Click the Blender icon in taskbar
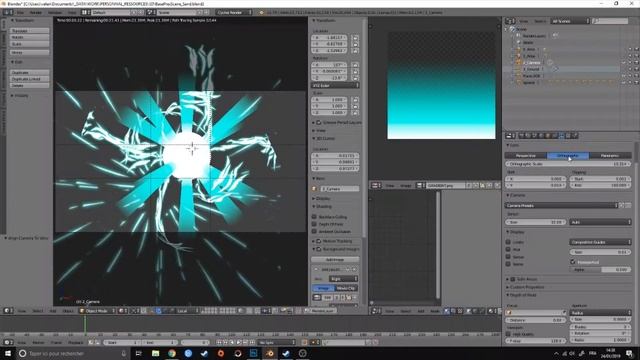The height and width of the screenshot is (360, 640). (270, 353)
